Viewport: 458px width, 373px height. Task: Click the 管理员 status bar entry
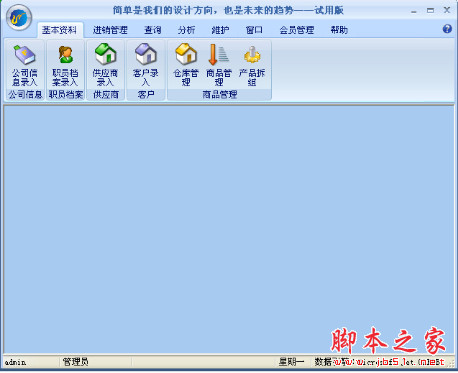(75, 362)
